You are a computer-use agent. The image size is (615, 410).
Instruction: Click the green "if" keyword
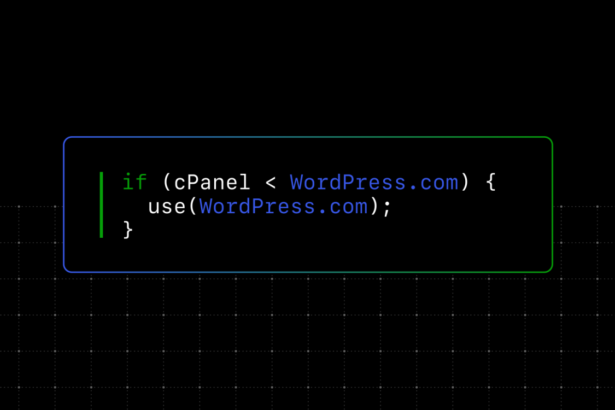[x=135, y=182]
